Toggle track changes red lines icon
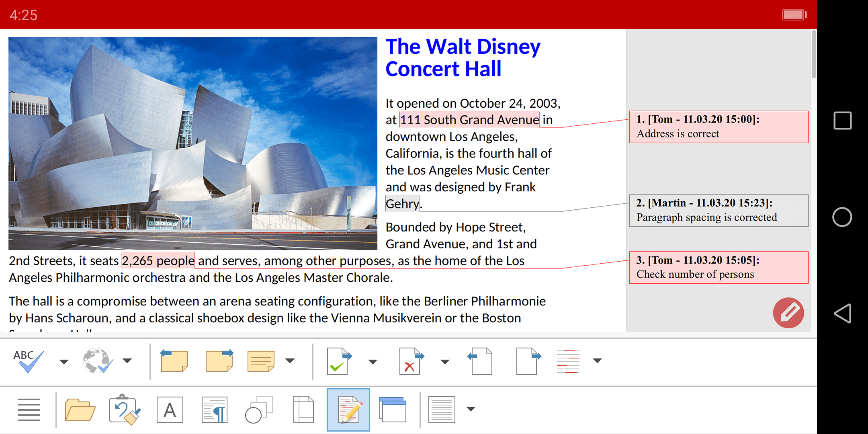868x434 pixels. click(568, 361)
